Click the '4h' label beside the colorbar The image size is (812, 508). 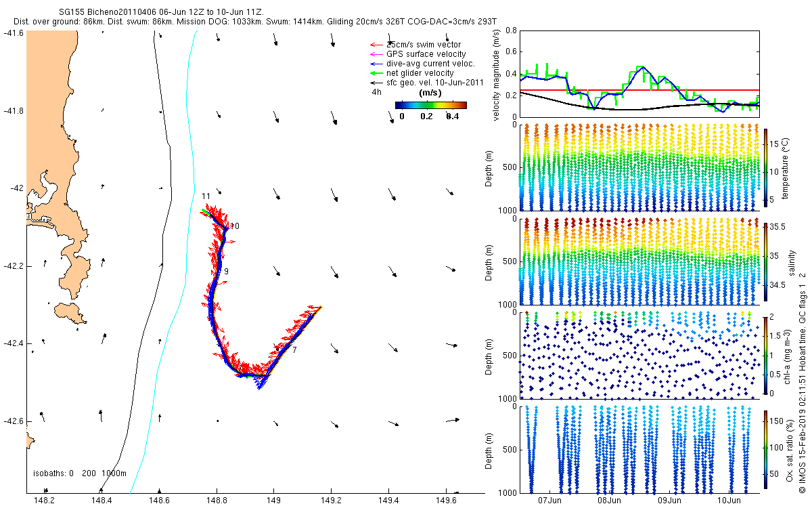(x=376, y=92)
